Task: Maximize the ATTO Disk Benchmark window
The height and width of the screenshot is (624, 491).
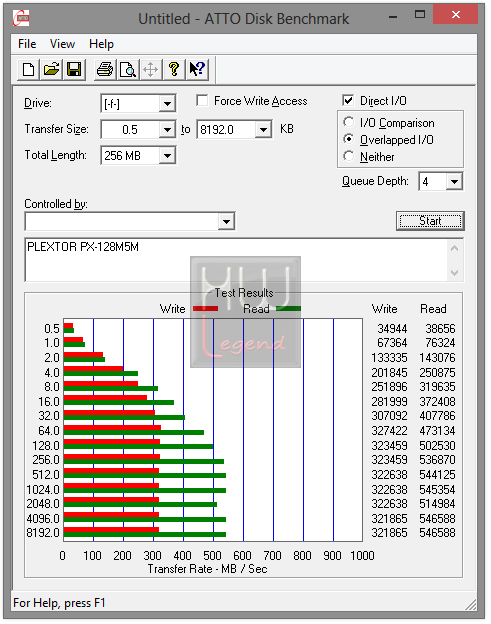Action: (x=420, y=15)
